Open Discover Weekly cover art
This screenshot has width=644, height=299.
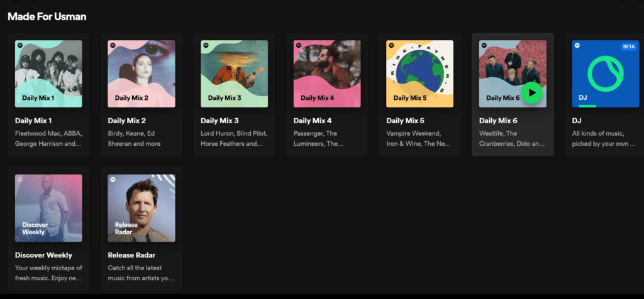[x=48, y=208]
